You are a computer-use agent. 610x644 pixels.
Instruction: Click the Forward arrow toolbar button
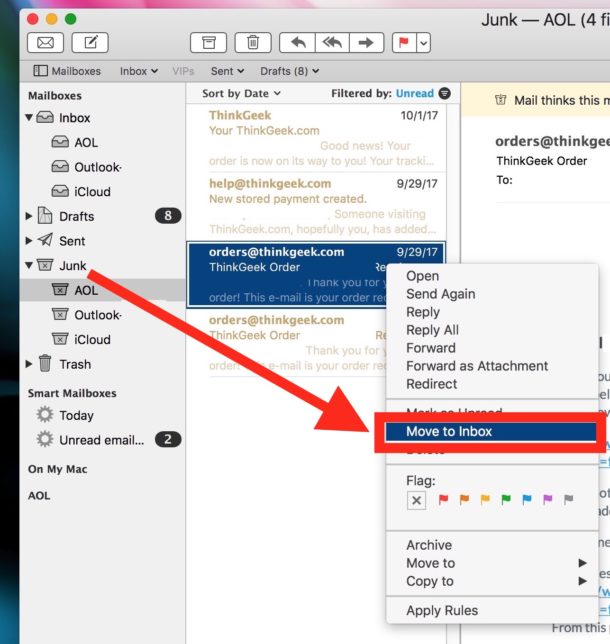pyautogui.click(x=366, y=42)
